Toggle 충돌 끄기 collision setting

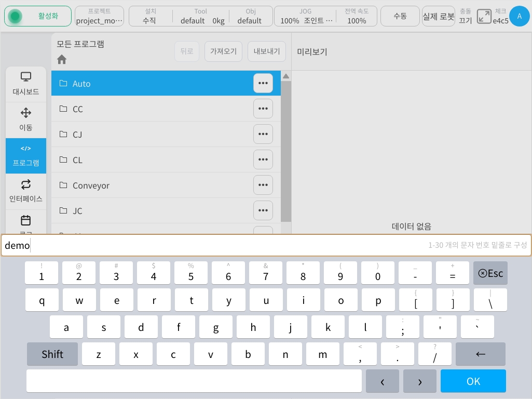(466, 16)
